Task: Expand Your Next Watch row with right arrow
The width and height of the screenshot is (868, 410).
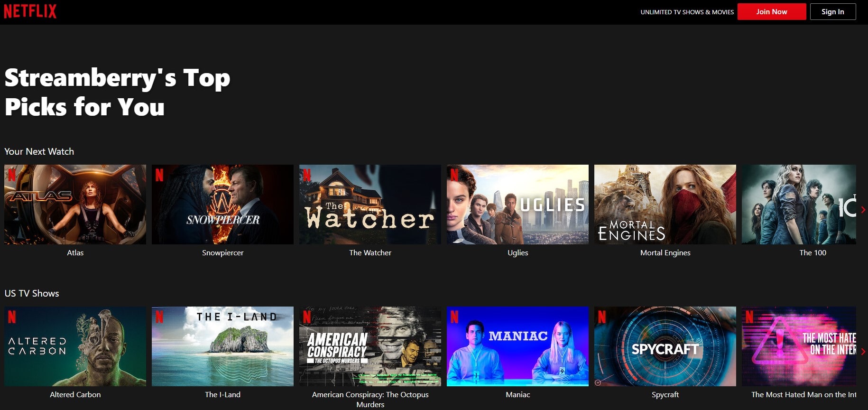Action: tap(863, 210)
